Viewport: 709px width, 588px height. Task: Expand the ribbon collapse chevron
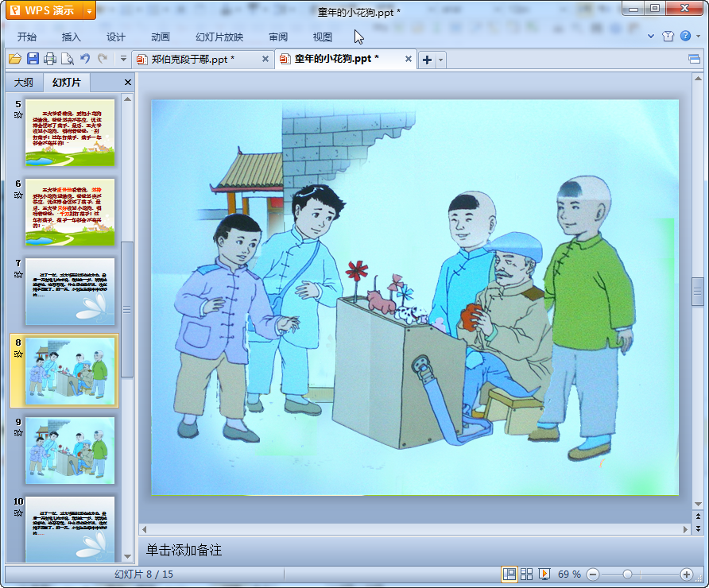tap(651, 37)
